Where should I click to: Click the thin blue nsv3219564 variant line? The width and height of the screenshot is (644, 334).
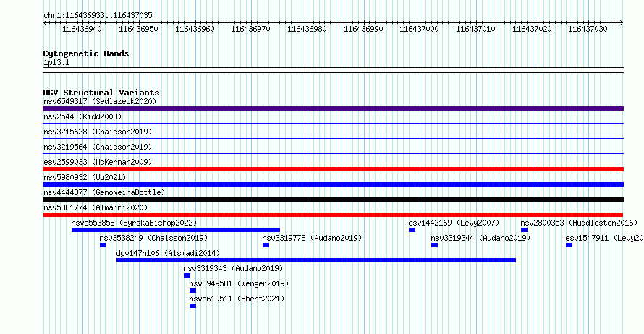pyautogui.click(x=333, y=154)
